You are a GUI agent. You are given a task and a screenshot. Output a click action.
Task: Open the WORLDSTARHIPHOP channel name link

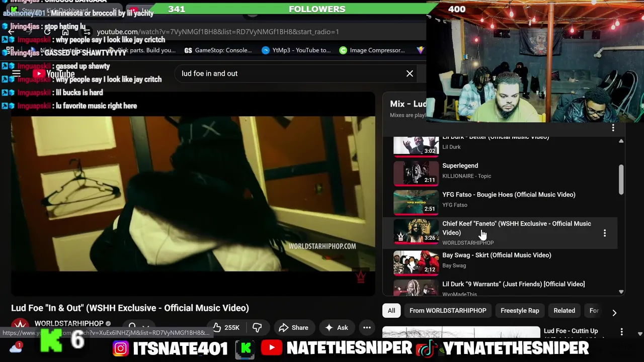(69, 323)
